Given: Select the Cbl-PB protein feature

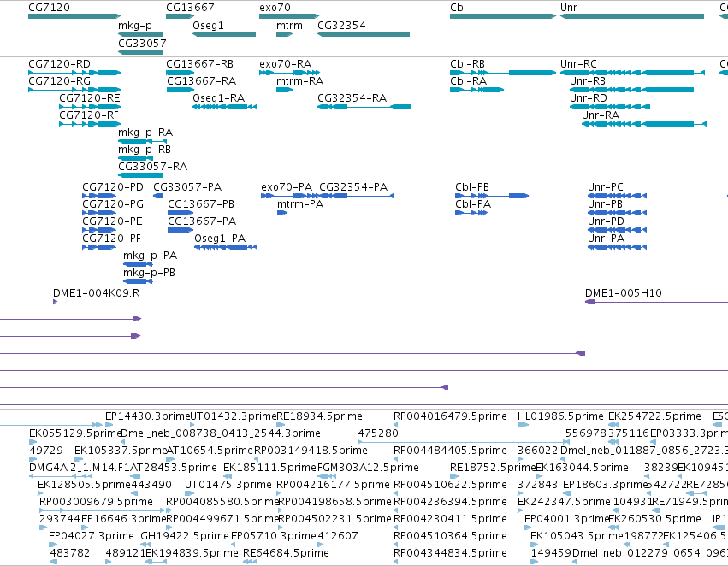Looking at the screenshot, I should click(492, 196).
